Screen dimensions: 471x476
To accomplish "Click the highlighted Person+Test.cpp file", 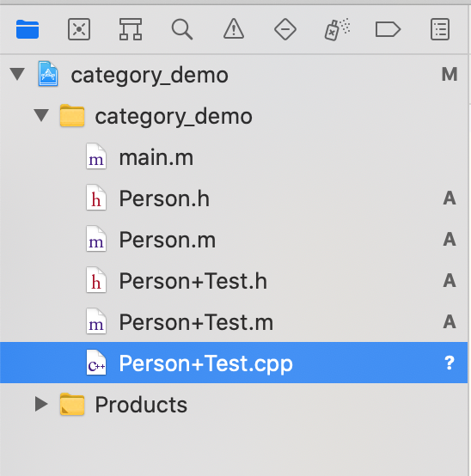I will click(x=234, y=363).
